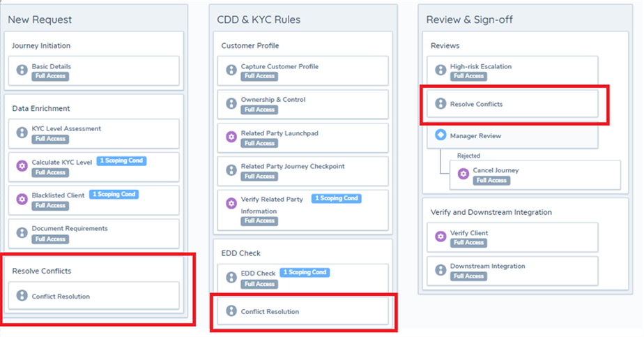644x337 pixels.
Task: Select Resolve Conflicts task under Reviews
Action: tap(476, 104)
